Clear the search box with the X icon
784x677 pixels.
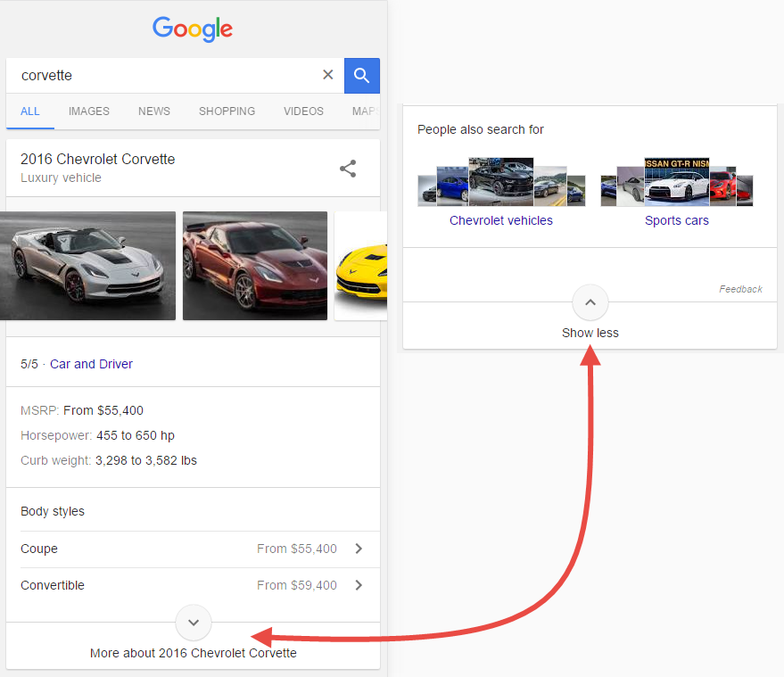pos(328,75)
